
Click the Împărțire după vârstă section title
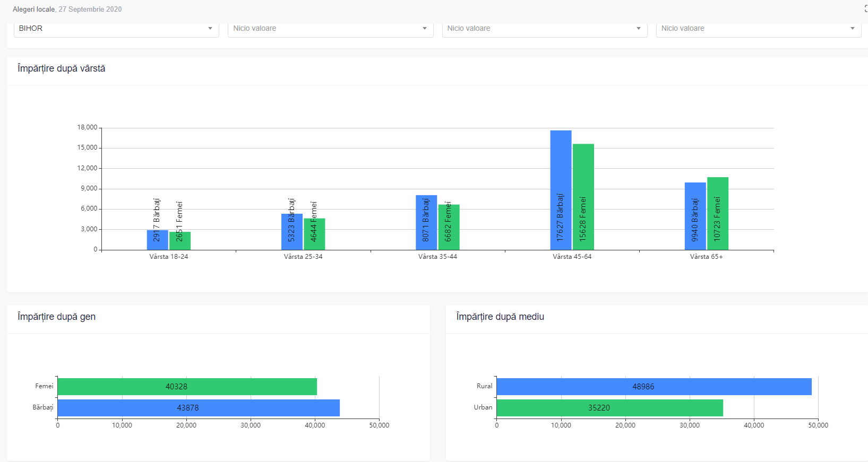point(62,69)
